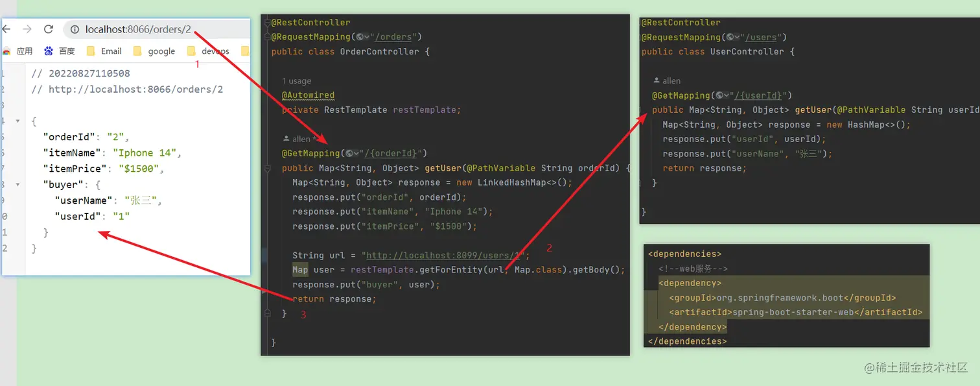Click "spring-boot-starter-web" artifactId text
Screen dimensions: 980x386
click(x=793, y=313)
